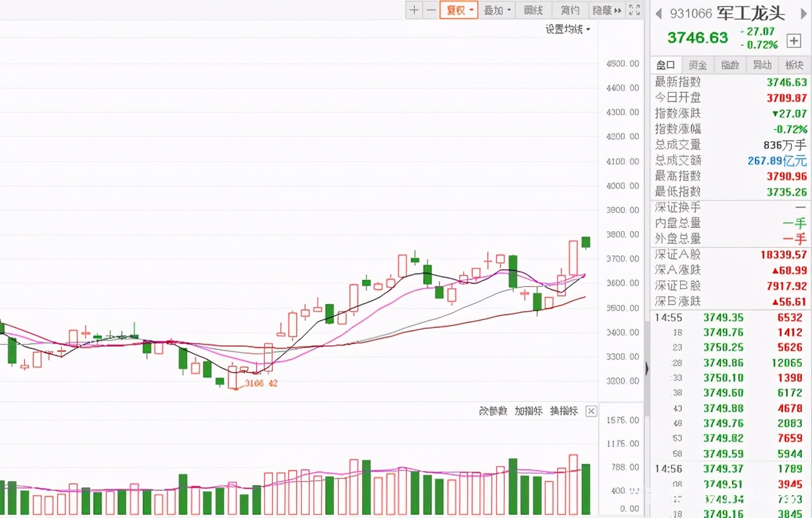This screenshot has height=518, width=812.
Task: Click the tick row with volume 12065
Action: (x=731, y=362)
